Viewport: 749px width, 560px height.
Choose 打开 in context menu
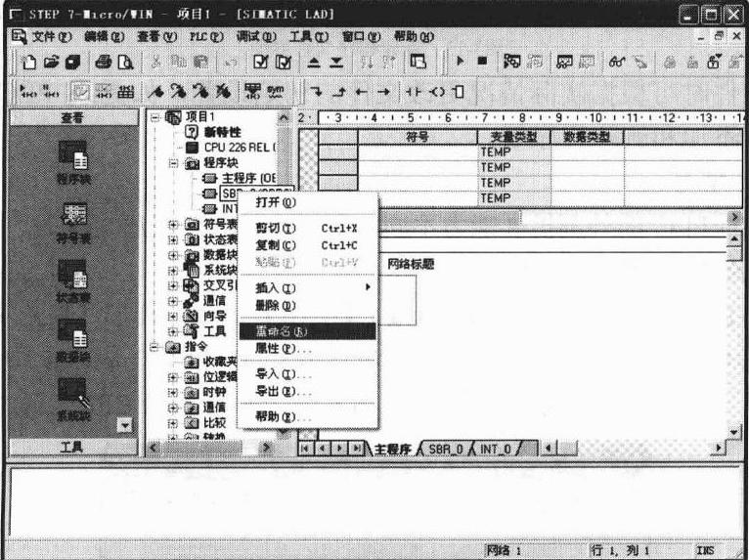click(x=307, y=202)
